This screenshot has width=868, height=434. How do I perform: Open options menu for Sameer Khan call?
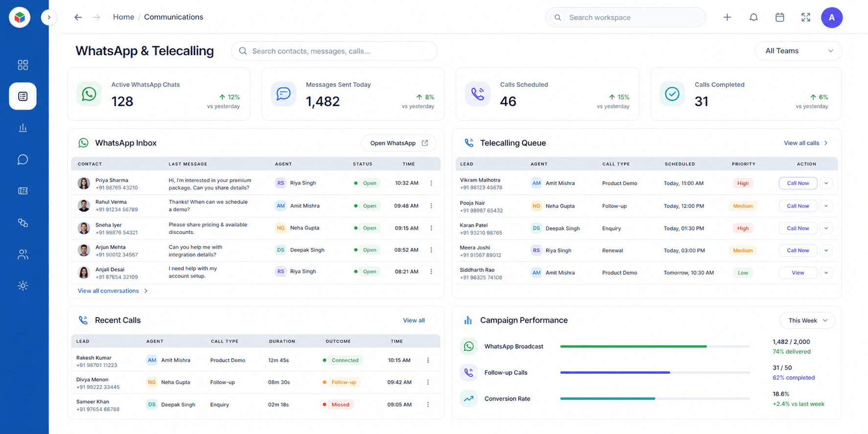pyautogui.click(x=428, y=405)
